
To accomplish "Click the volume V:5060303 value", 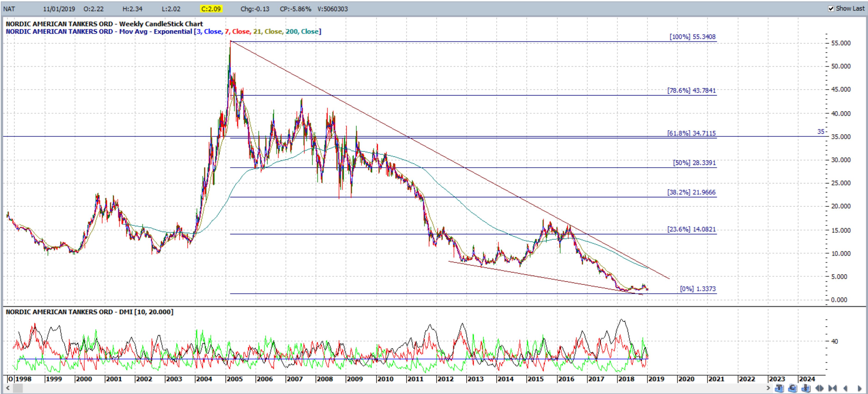I will click(x=333, y=9).
